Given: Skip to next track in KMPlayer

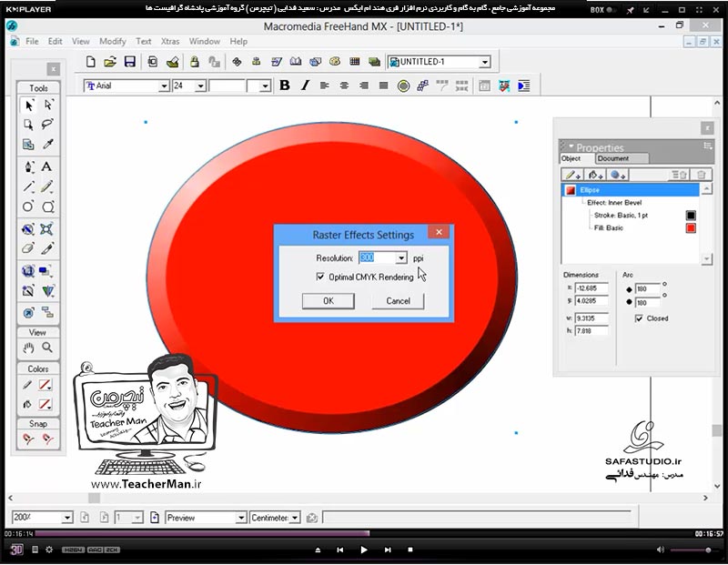Looking at the screenshot, I should [x=388, y=550].
